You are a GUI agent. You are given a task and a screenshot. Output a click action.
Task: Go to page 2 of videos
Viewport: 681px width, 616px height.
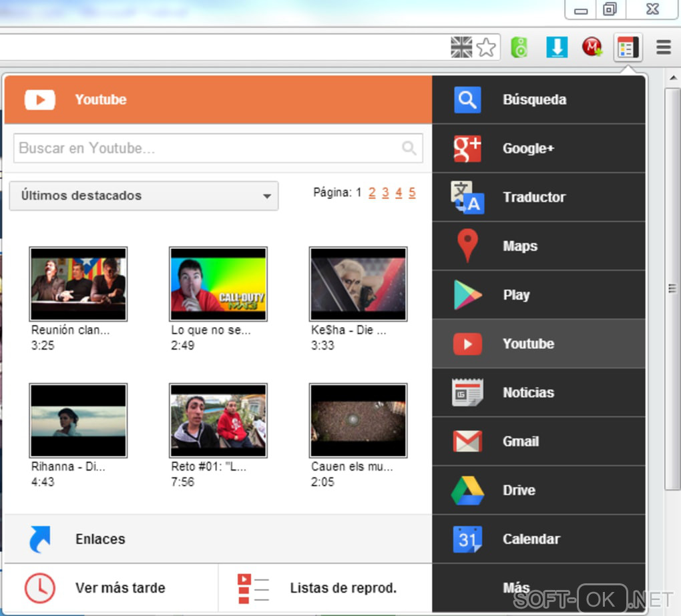[372, 193]
